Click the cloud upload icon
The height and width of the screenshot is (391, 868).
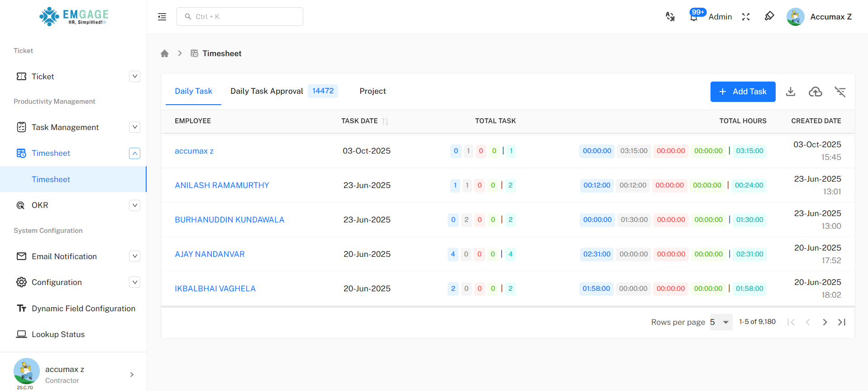point(816,92)
